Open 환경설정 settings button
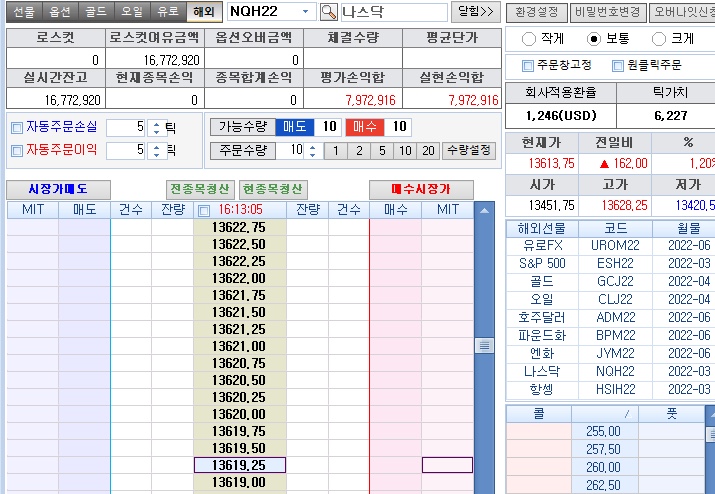This screenshot has width=715, height=494. pyautogui.click(x=535, y=12)
